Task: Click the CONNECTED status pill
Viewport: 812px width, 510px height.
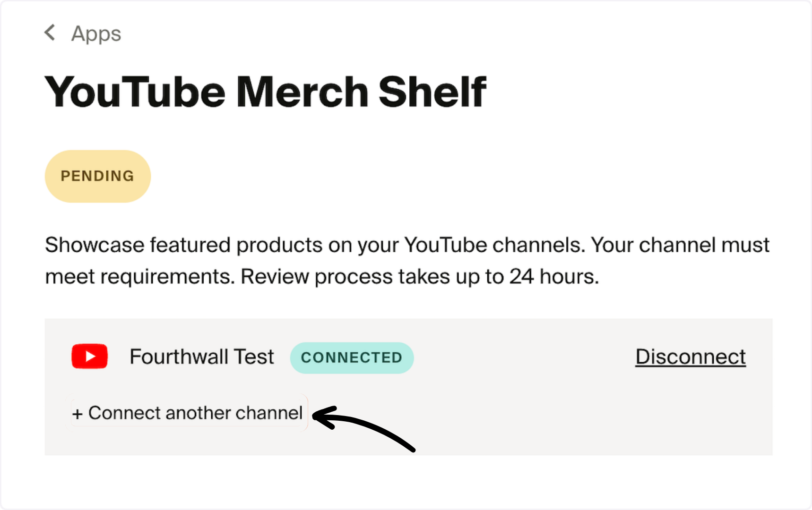Action: click(x=352, y=357)
